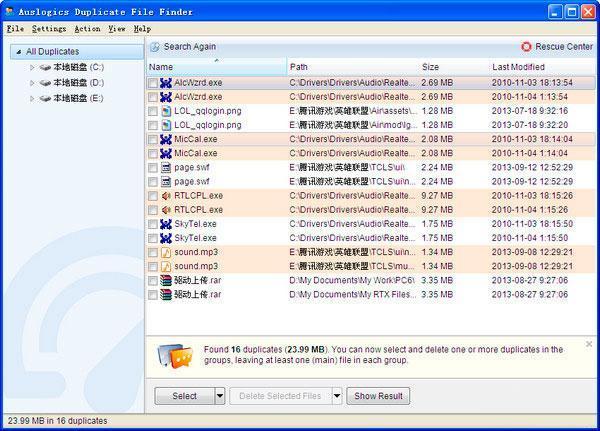Sort list by Last Modified column
This screenshot has height=431, width=600.
pos(543,67)
